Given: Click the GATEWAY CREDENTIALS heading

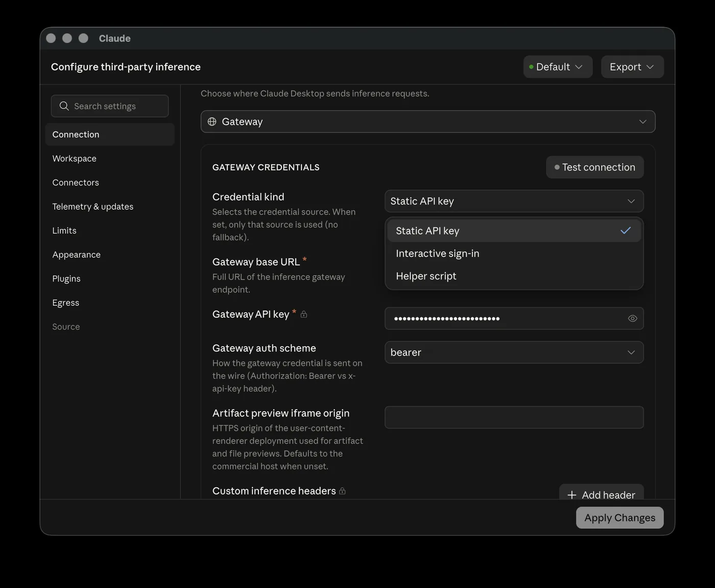Looking at the screenshot, I should click(x=266, y=167).
